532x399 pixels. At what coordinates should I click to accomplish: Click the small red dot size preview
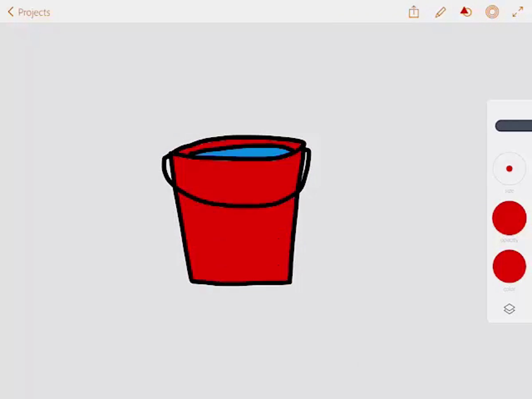509,169
